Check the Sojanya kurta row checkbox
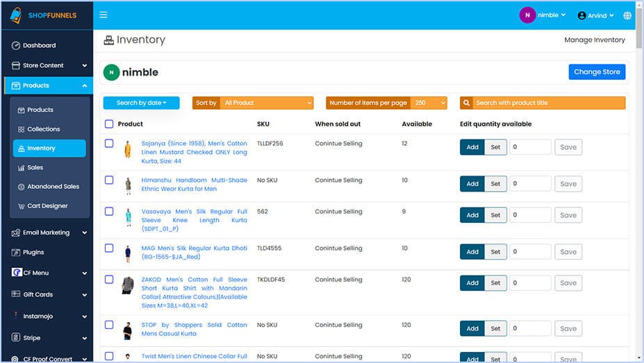 (x=109, y=144)
